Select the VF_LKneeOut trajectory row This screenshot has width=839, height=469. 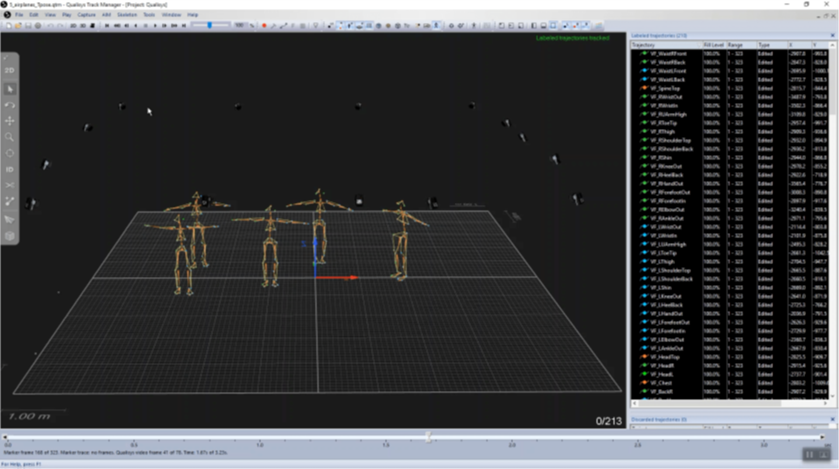click(x=730, y=296)
